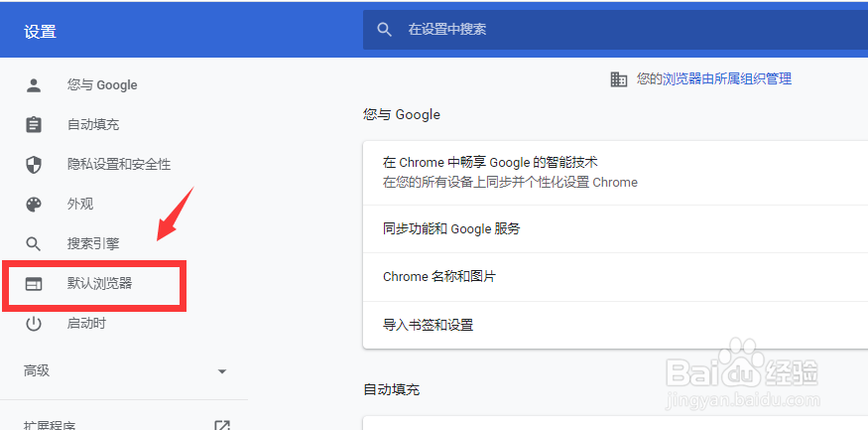Click the person icon beside 您与 Google
Image resolution: width=868 pixels, height=430 pixels.
click(x=34, y=85)
